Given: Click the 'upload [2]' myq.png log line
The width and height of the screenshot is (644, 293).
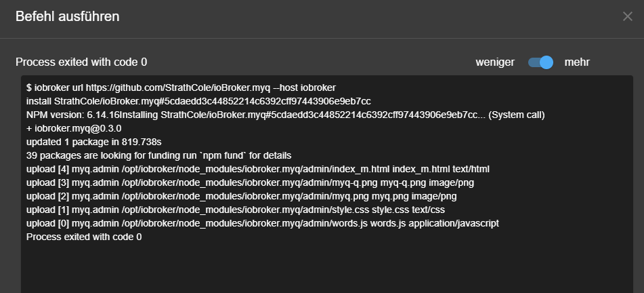Looking at the screenshot, I should pos(242,196).
